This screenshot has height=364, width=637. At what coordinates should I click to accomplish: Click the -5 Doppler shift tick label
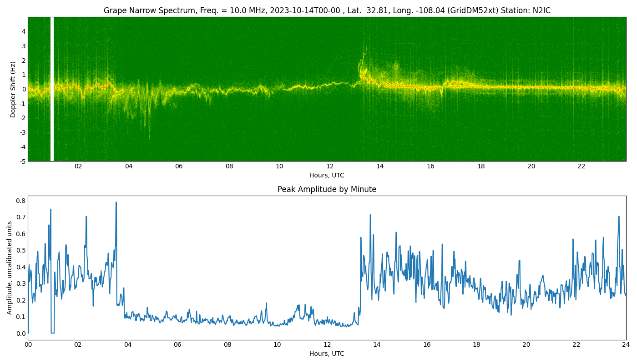(x=23, y=161)
